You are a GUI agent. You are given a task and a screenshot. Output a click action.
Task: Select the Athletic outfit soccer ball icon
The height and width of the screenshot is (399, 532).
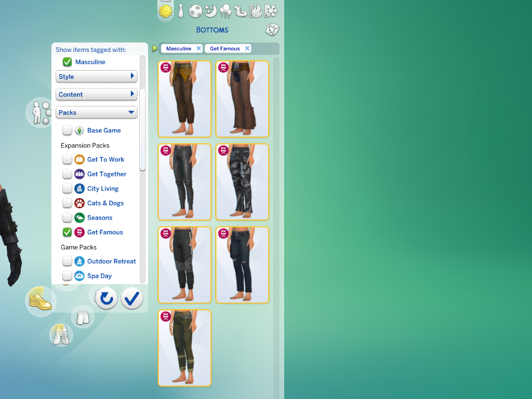coord(195,11)
